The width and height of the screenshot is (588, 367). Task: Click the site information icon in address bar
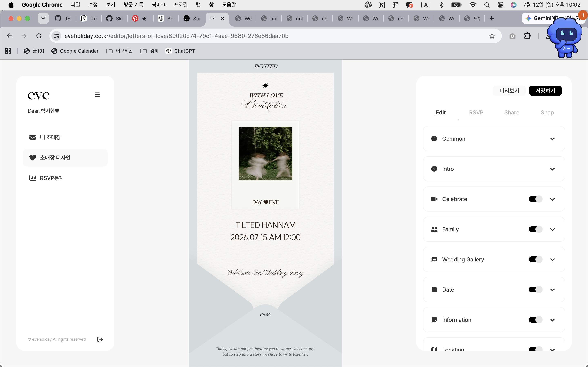tap(56, 36)
